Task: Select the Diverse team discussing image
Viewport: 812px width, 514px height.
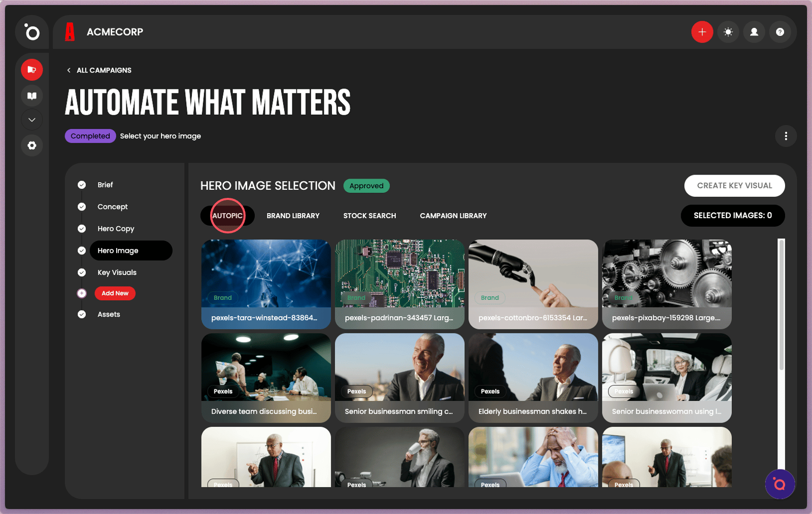Action: tap(266, 378)
